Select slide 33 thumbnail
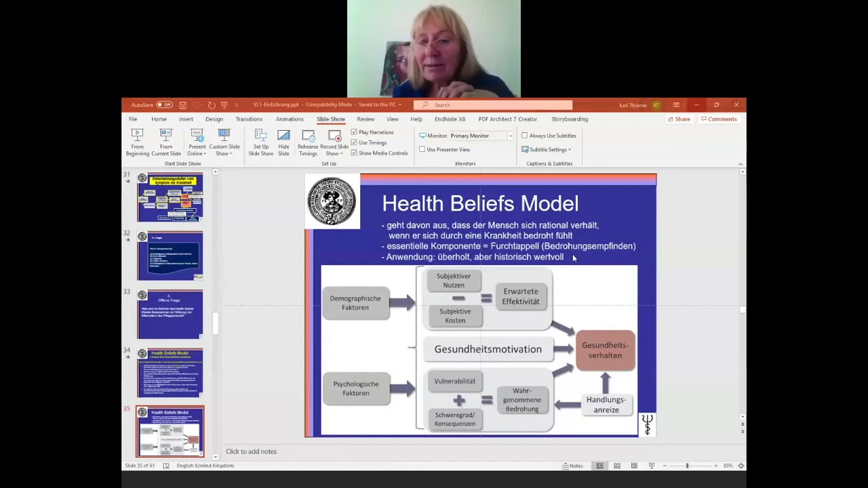The height and width of the screenshot is (488, 868). 170,314
